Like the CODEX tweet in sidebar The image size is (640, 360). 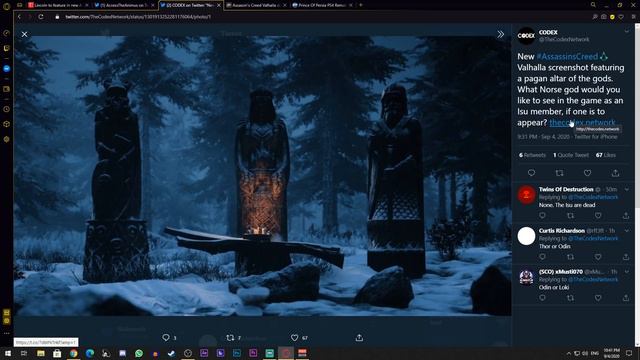coord(587,173)
